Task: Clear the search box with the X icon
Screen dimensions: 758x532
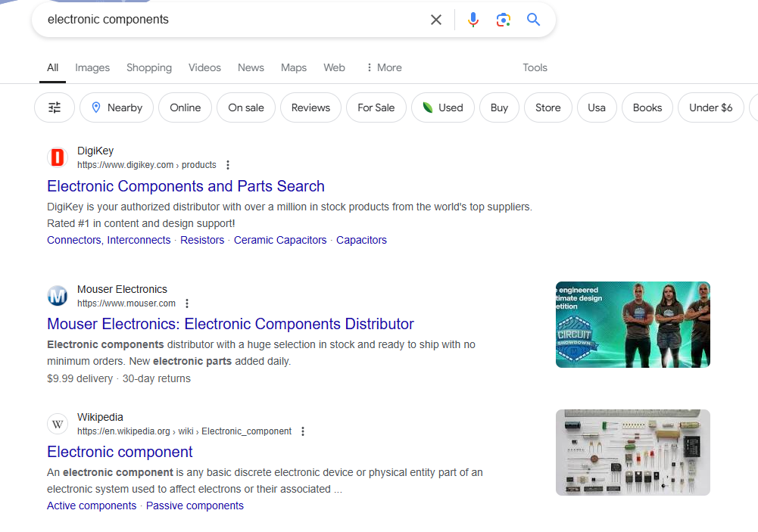Action: pos(436,20)
